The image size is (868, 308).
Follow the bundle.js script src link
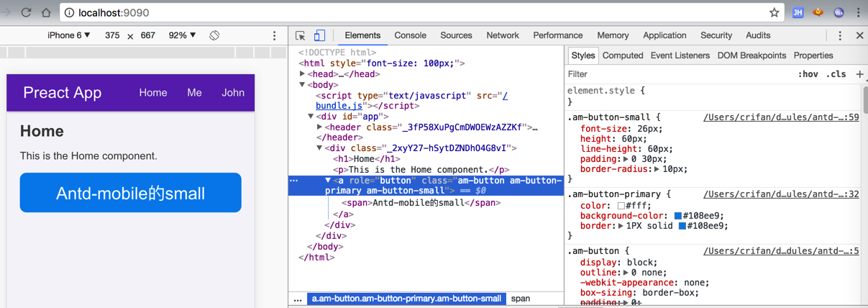coord(340,106)
